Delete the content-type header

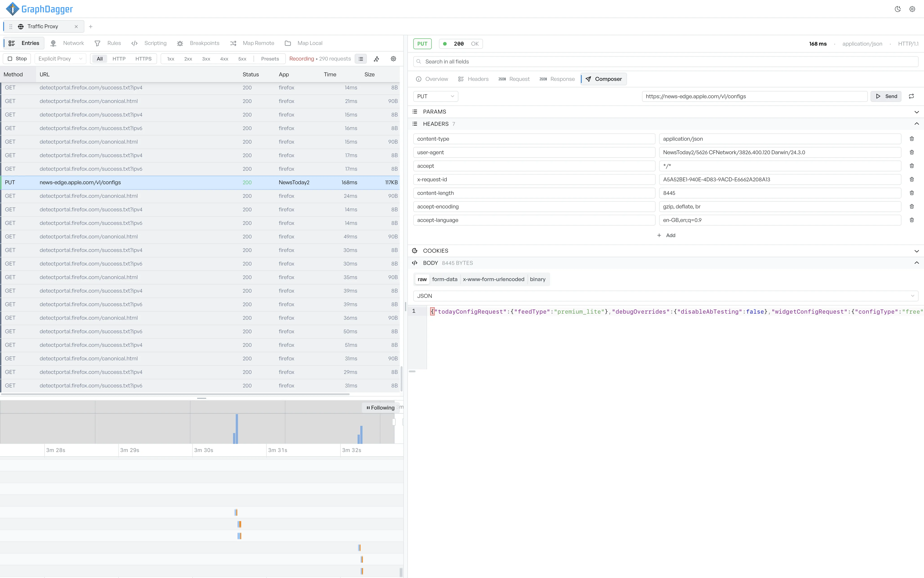pos(912,139)
